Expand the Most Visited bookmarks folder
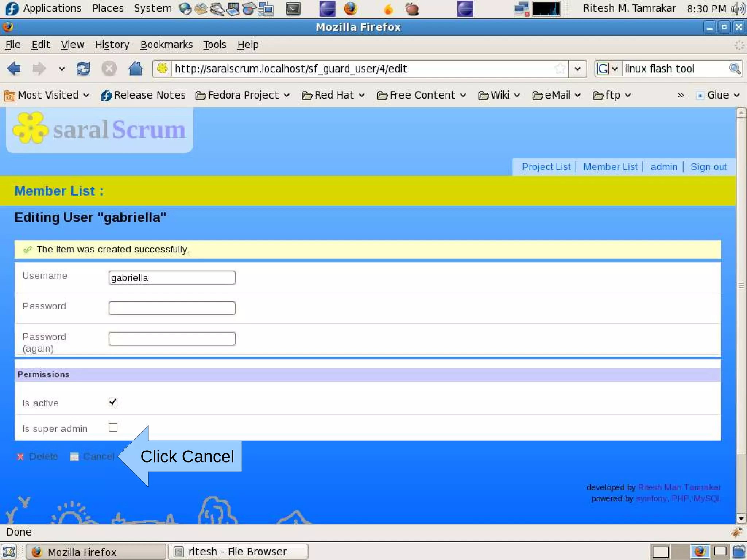Screen dimensions: 747x560 pos(47,95)
